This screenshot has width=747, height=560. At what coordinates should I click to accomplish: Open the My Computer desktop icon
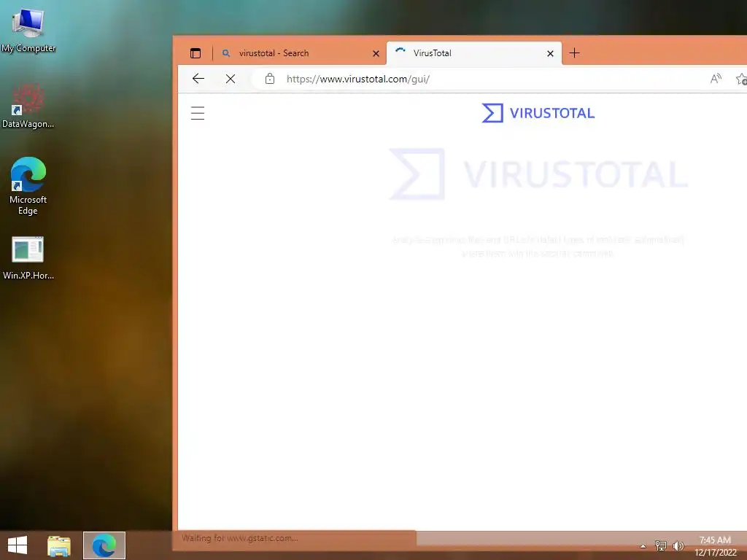click(x=28, y=31)
